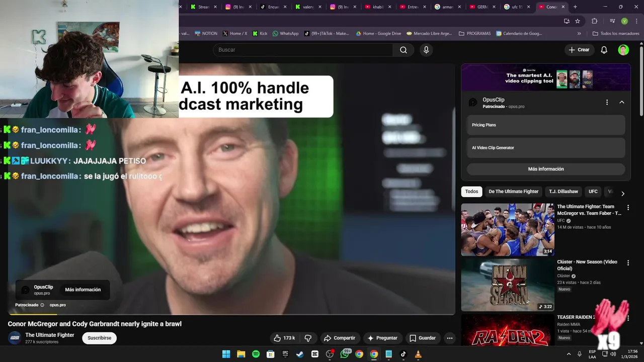Switch to the GERM YouTube tab
Image resolution: width=644 pixels, height=362 pixels.
pos(482,7)
